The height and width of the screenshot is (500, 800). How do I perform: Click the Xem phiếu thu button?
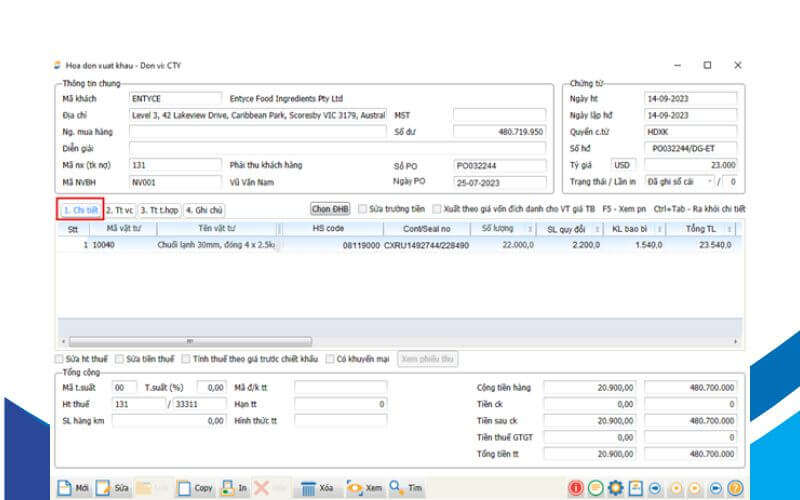(x=427, y=358)
